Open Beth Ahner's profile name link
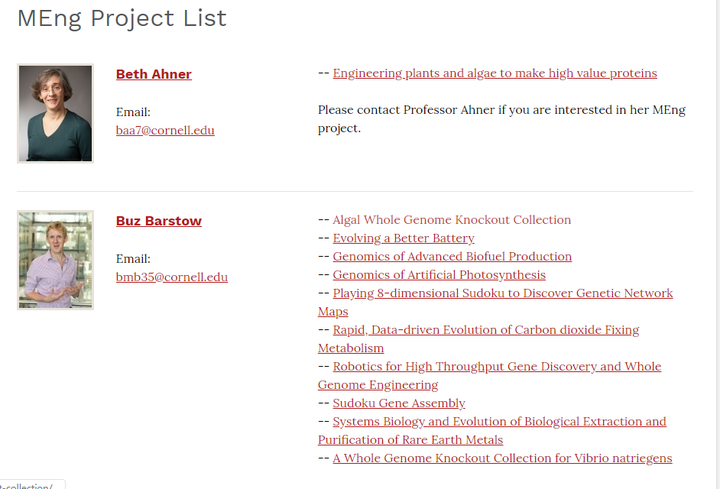Image resolution: width=720 pixels, height=489 pixels. pyautogui.click(x=153, y=74)
